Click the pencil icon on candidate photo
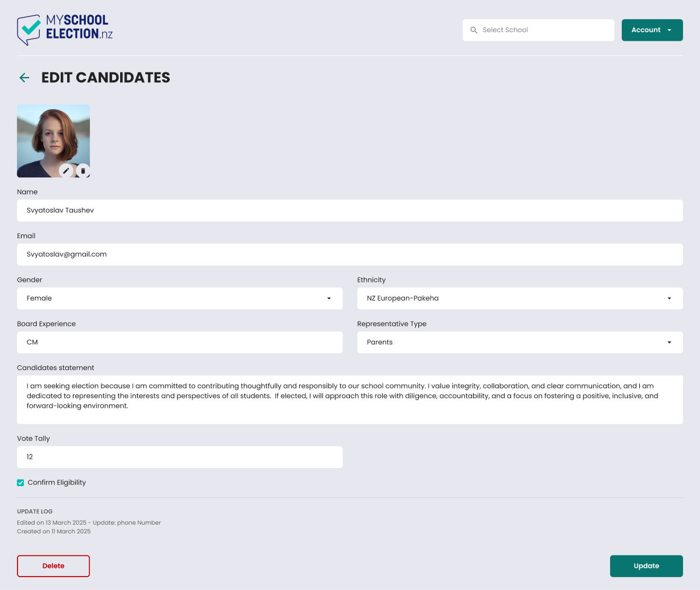This screenshot has width=700, height=590. [x=66, y=170]
